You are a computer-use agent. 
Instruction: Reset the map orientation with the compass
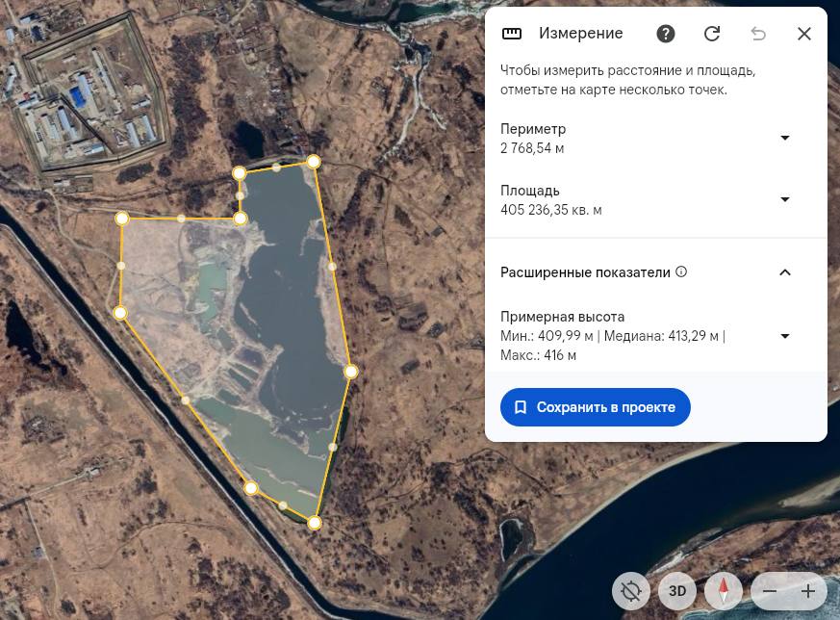pos(724,591)
